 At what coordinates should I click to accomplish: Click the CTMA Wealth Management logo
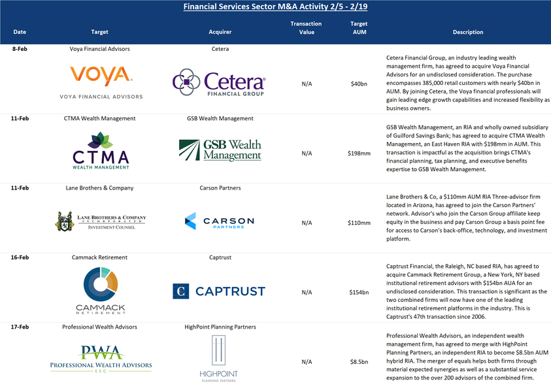pos(101,151)
